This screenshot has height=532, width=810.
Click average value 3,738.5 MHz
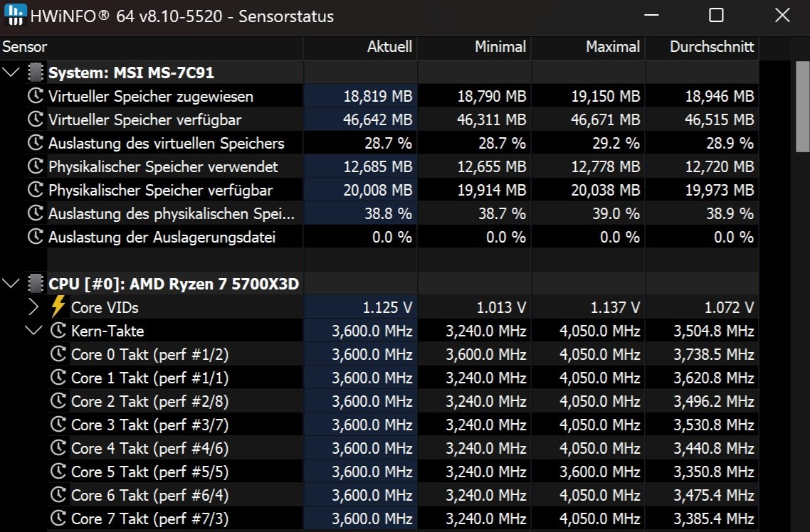point(713,354)
